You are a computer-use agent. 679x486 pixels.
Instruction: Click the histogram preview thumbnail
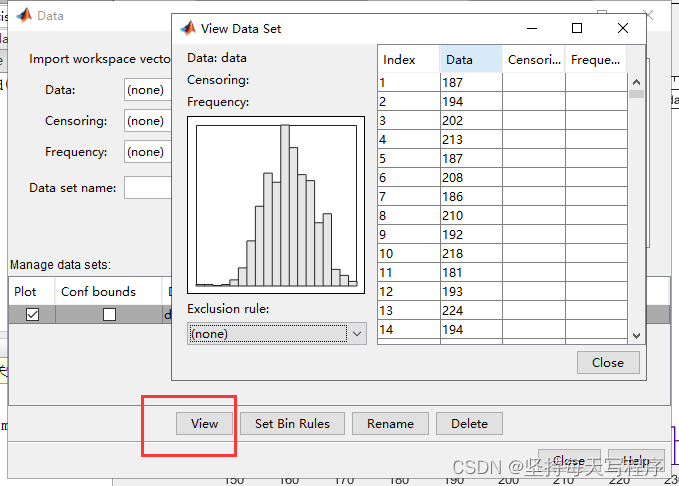click(x=276, y=205)
